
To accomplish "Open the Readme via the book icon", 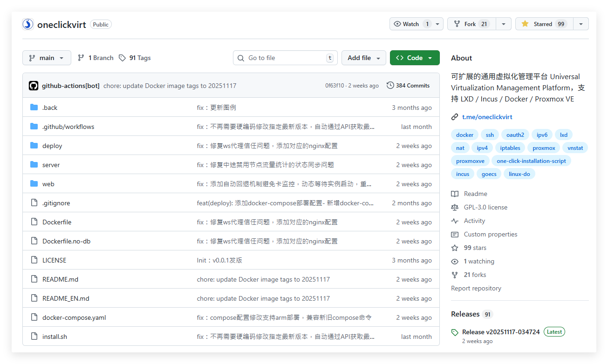I will 454,194.
